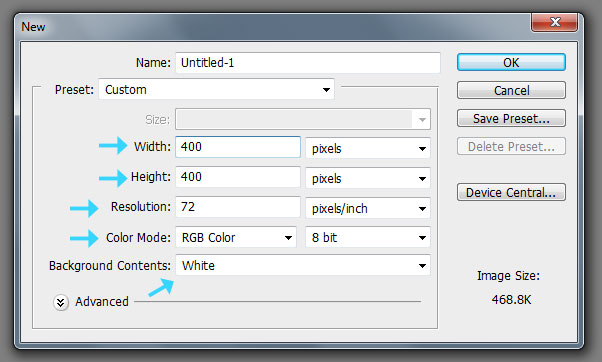The width and height of the screenshot is (602, 362).
Task: Click the OK button
Action: point(511,62)
